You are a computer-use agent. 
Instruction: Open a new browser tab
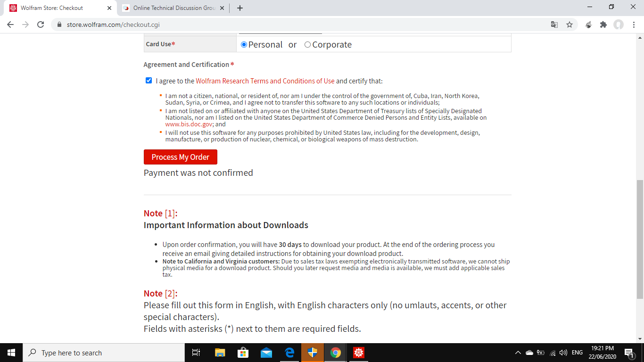point(240,8)
